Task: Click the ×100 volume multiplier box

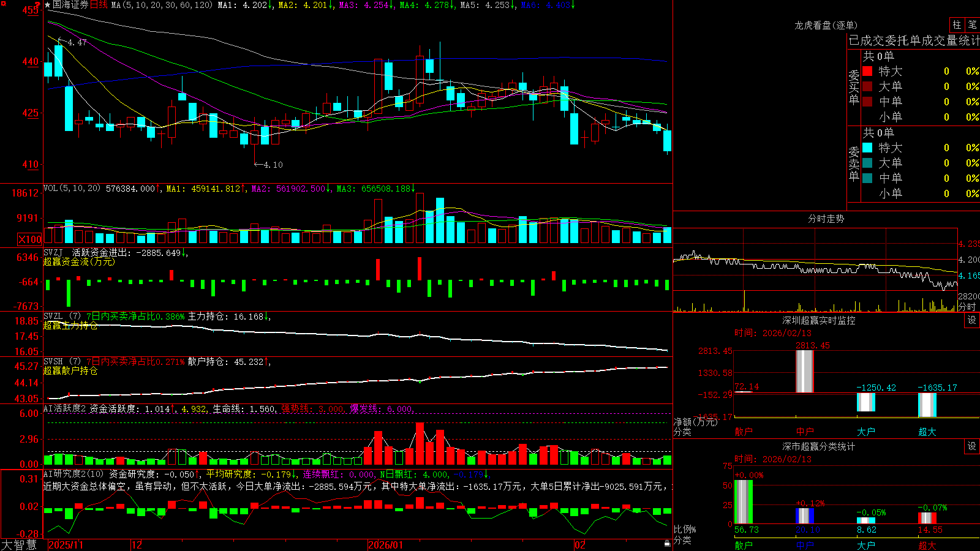Action: coord(29,239)
